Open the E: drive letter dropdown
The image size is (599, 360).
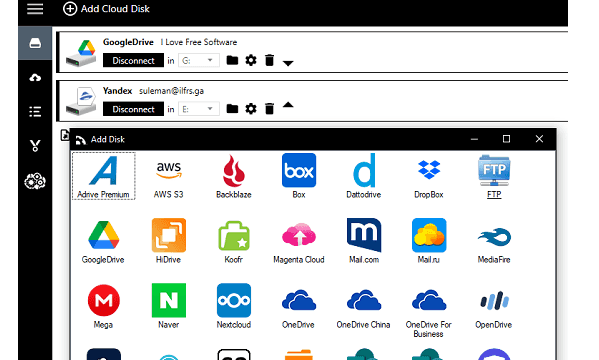pyautogui.click(x=199, y=109)
